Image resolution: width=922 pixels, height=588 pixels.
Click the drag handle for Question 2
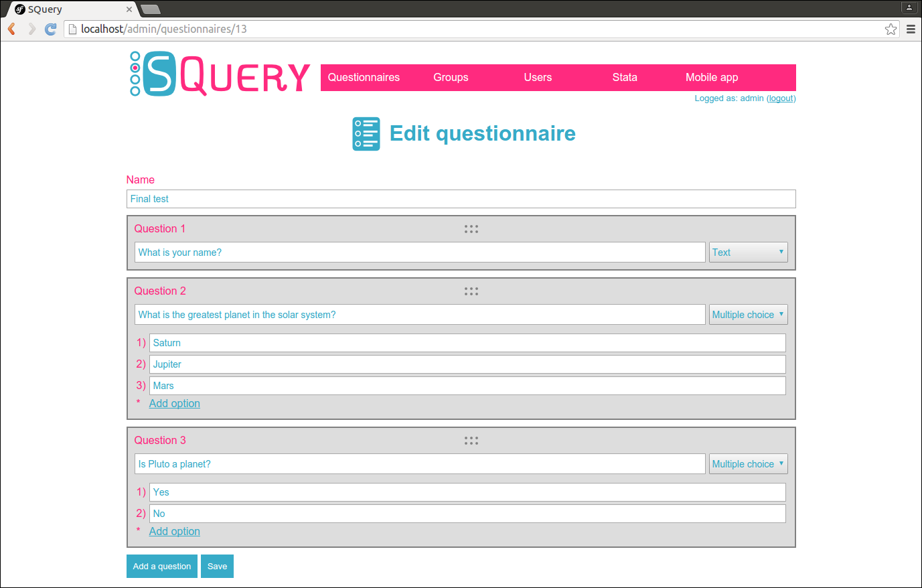coord(471,291)
